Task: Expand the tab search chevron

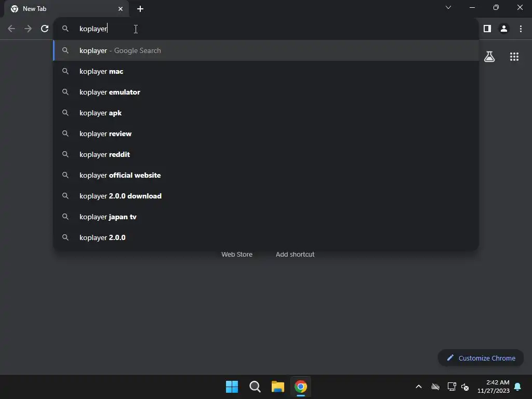Action: 448,7
